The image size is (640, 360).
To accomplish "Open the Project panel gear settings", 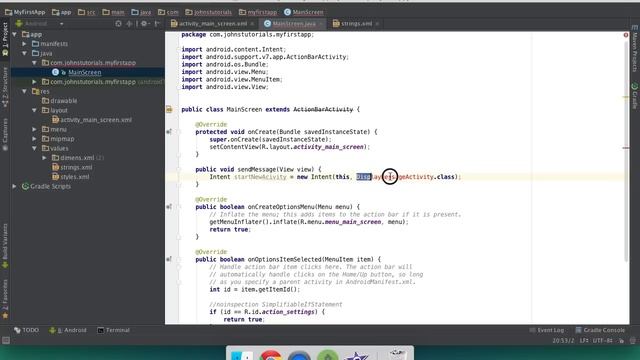I will (144, 24).
